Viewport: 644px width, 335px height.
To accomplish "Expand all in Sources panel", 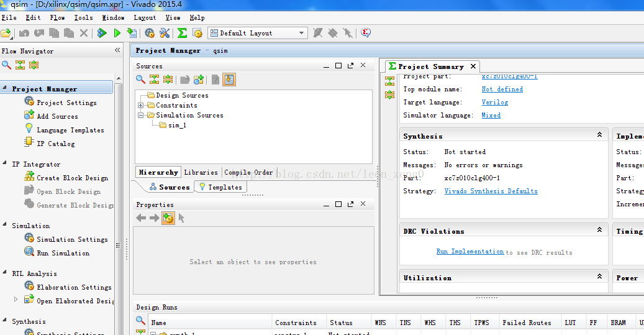I will tap(168, 80).
